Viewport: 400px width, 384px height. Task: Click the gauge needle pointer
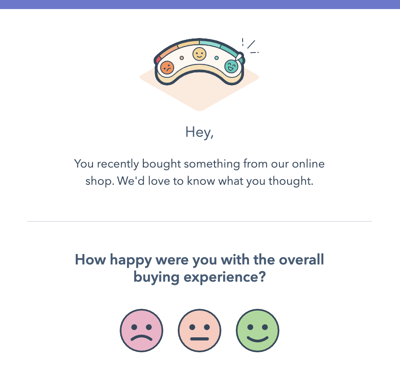click(x=239, y=58)
